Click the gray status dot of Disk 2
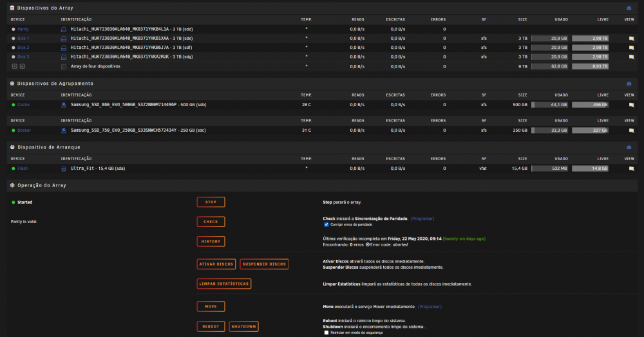 pos(13,48)
